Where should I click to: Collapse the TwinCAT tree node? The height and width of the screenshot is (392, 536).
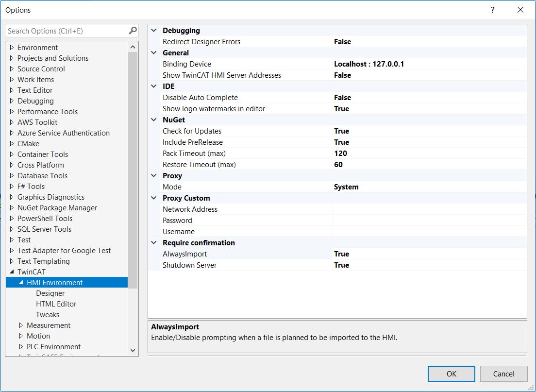12,272
